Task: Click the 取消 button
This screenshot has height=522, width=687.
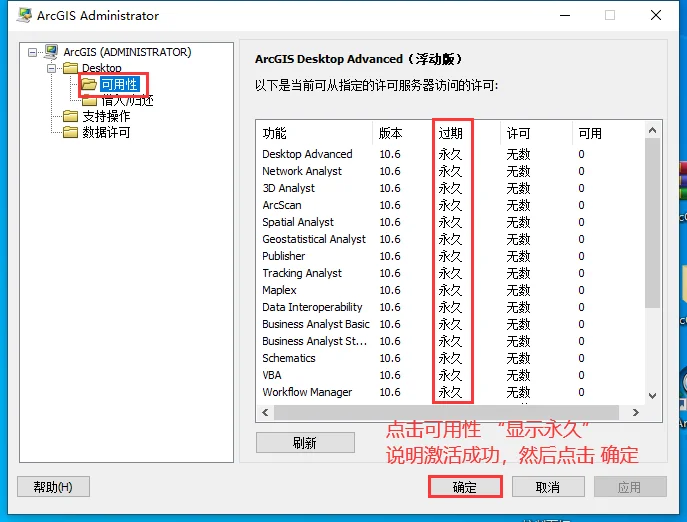Action: coord(548,487)
